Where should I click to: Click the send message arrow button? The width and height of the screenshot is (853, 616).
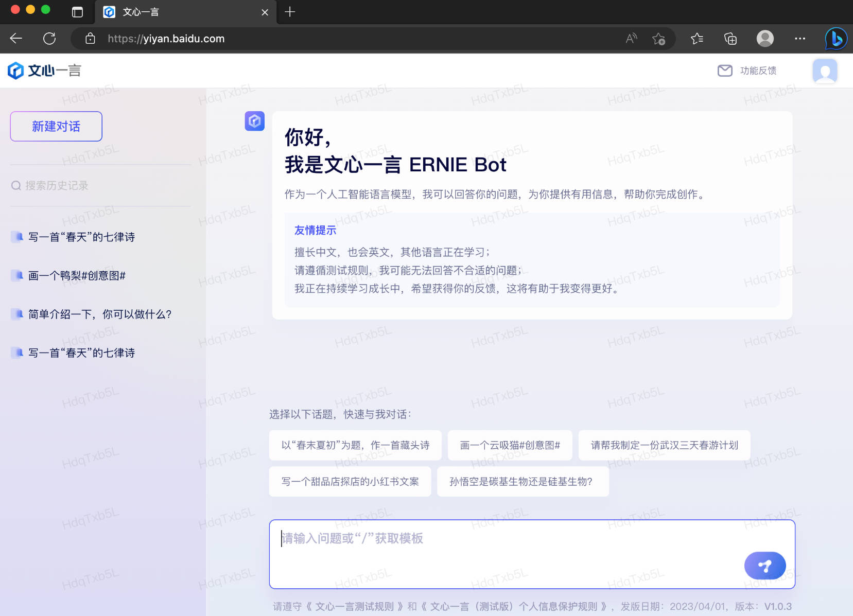pos(764,566)
